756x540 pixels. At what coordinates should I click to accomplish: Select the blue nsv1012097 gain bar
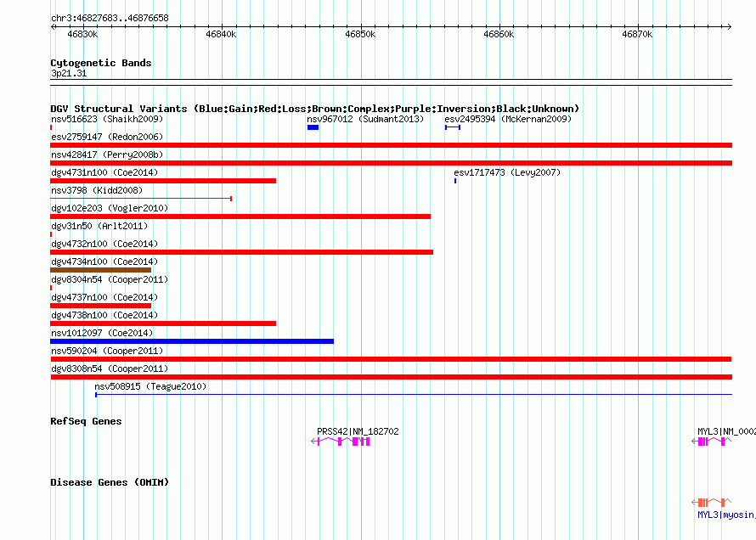192,341
